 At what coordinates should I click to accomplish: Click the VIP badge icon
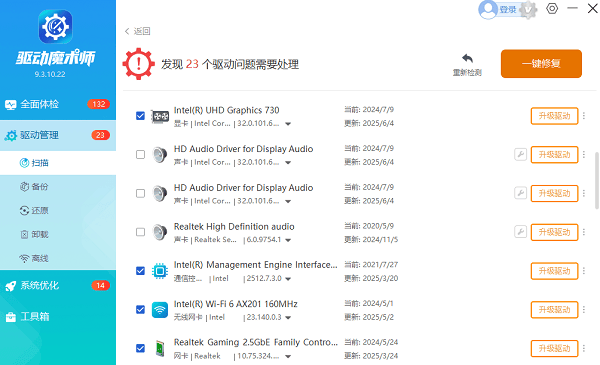[x=528, y=10]
